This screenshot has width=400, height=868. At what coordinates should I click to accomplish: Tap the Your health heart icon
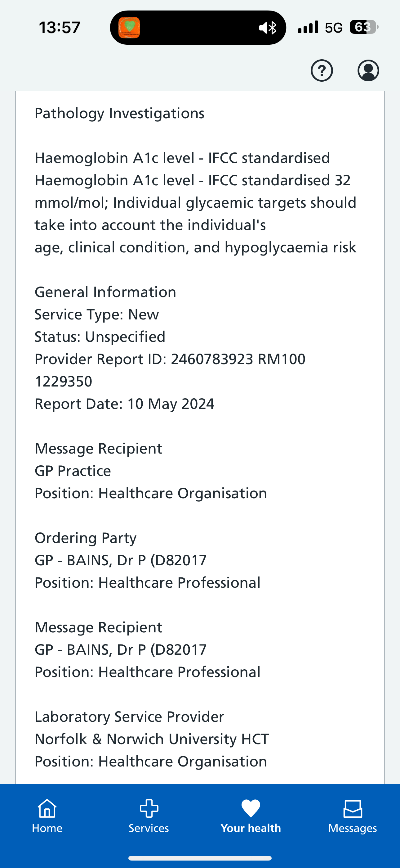[251, 808]
